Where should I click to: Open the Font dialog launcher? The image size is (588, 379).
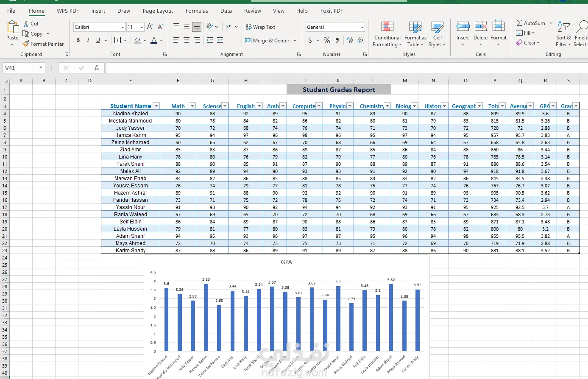click(x=165, y=54)
